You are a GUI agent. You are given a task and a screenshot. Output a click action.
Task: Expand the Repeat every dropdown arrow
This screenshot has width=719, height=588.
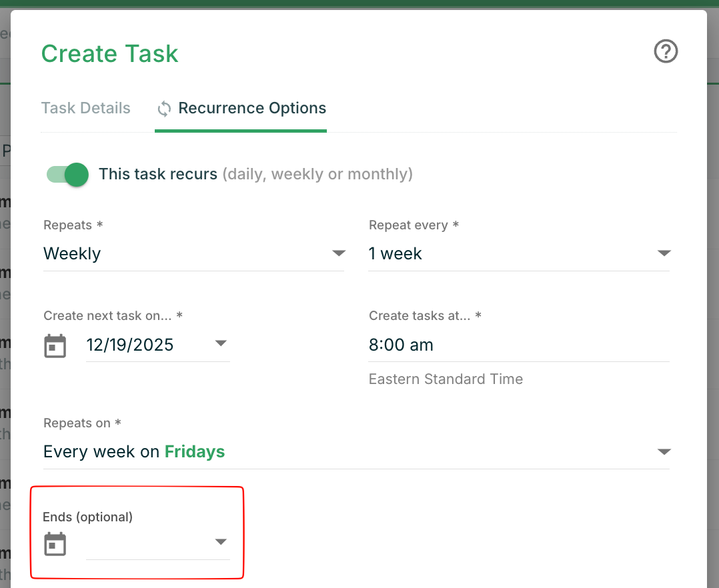[x=664, y=254]
